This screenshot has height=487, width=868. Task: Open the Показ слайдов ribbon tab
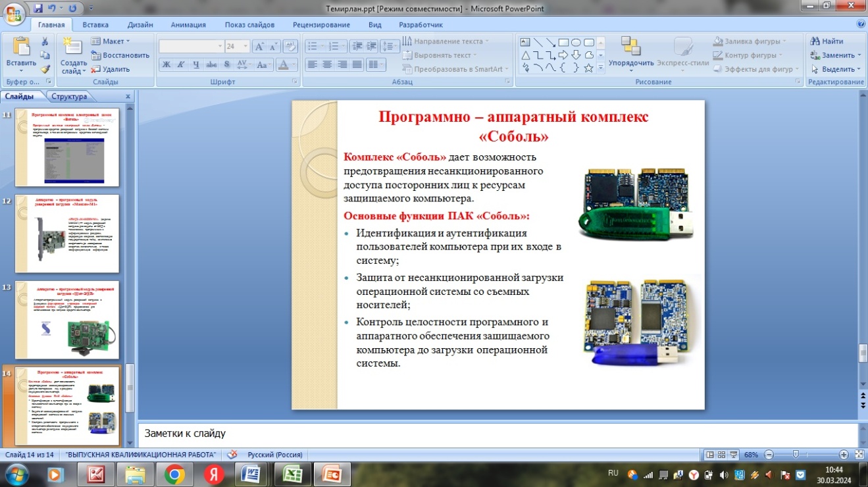tap(249, 25)
